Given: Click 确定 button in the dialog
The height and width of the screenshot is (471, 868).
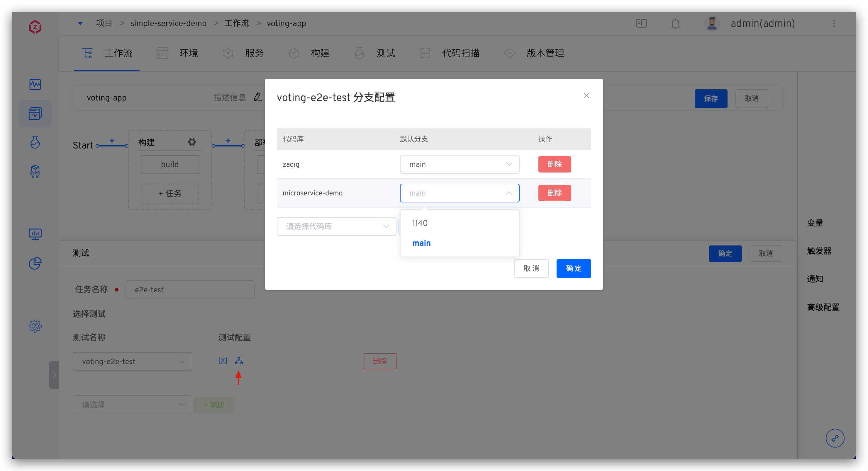Looking at the screenshot, I should [x=574, y=268].
